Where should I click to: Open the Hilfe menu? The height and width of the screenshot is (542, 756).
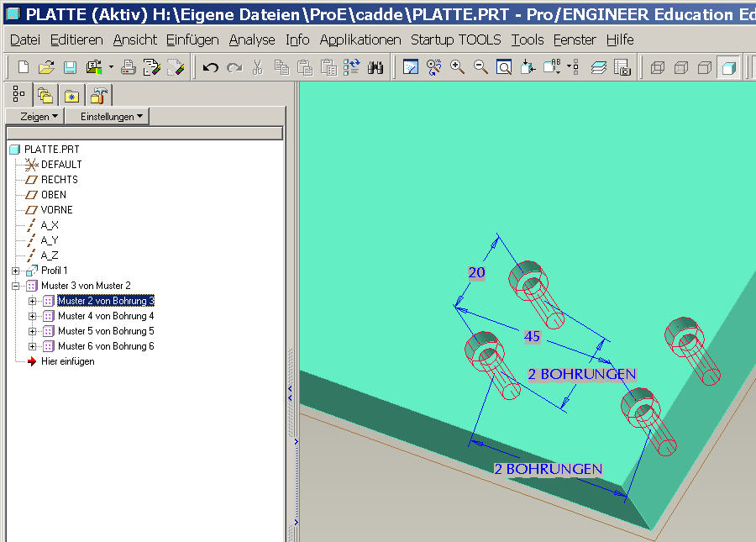[620, 39]
